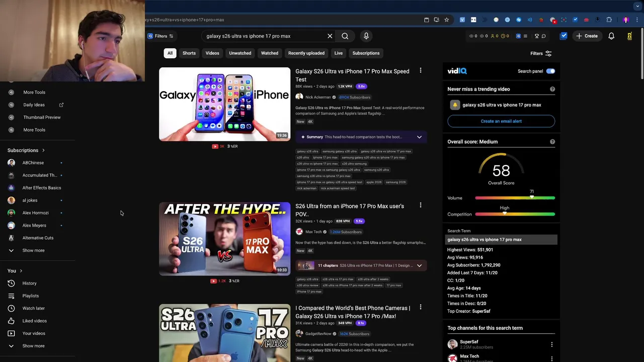
Task: Click the Create an email alert button
Action: click(501, 121)
